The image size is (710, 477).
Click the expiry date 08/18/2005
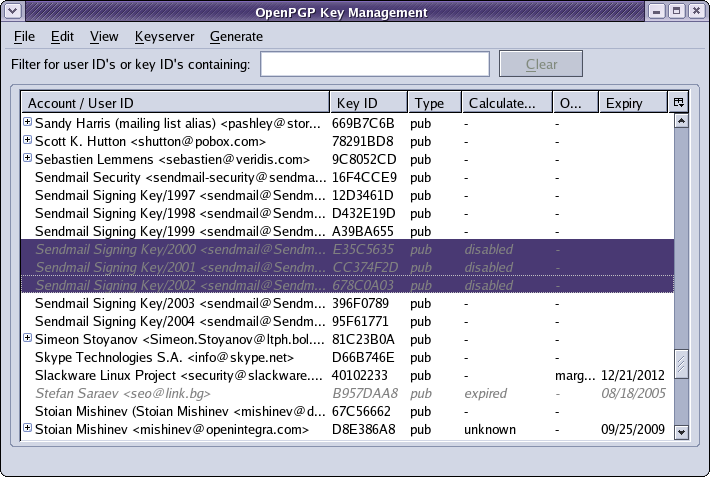pyautogui.click(x=633, y=393)
